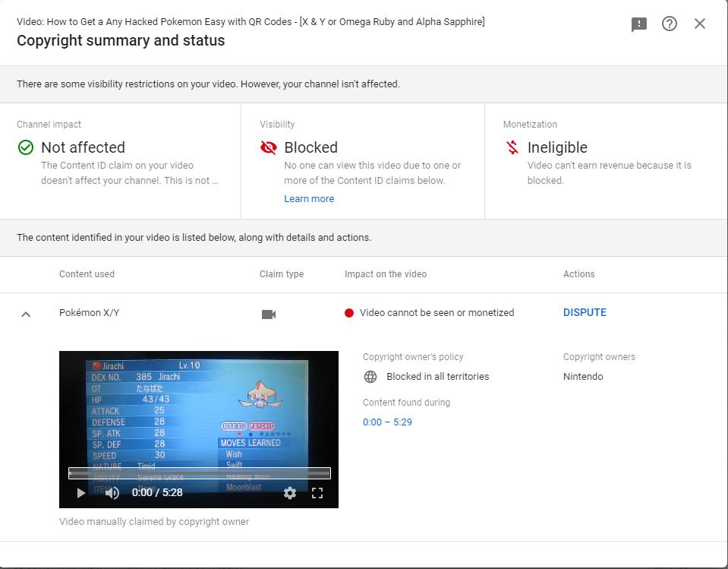Image resolution: width=728 pixels, height=569 pixels.
Task: Click the 'Content found during' label
Action: pos(406,402)
